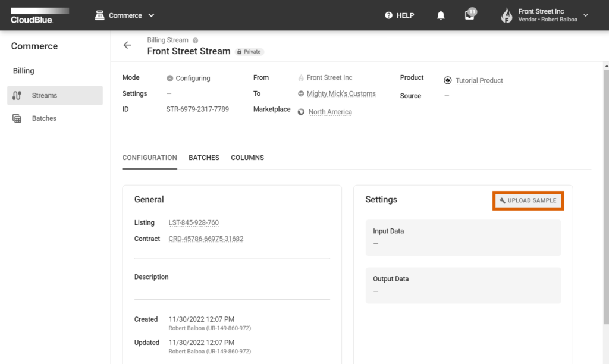Click the Configuring mode text
Image resolution: width=609 pixels, height=364 pixels.
(x=193, y=78)
